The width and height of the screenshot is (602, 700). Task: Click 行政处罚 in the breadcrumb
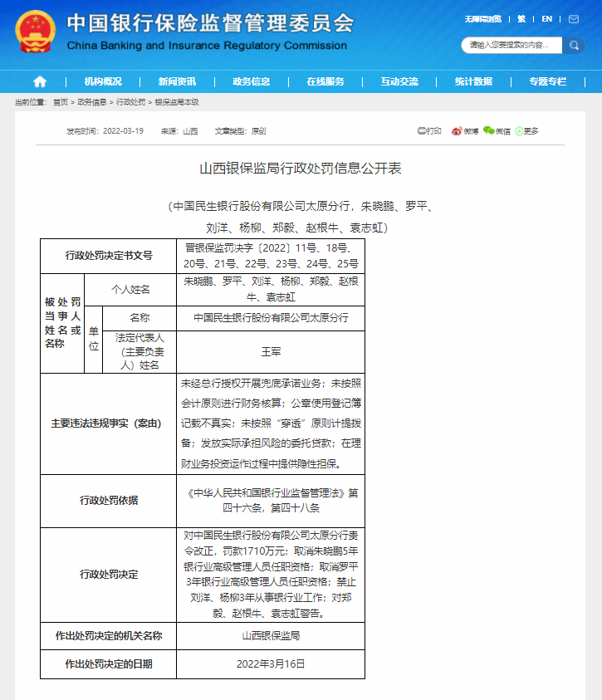130,102
